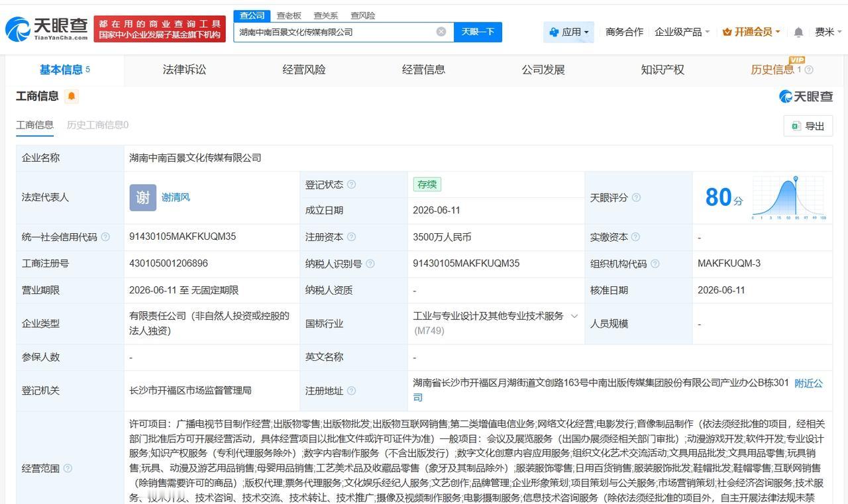Clear the search box with the X icon

coord(441,32)
